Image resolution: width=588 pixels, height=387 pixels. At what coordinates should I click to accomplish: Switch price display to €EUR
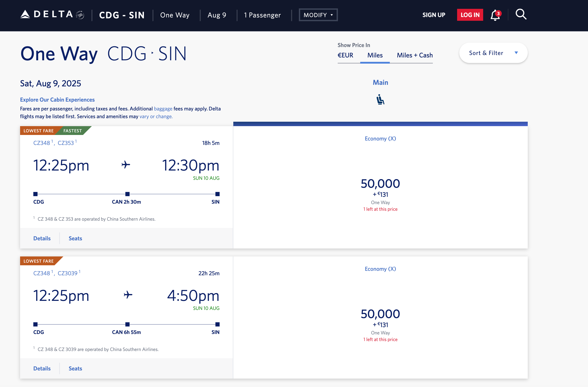(345, 55)
